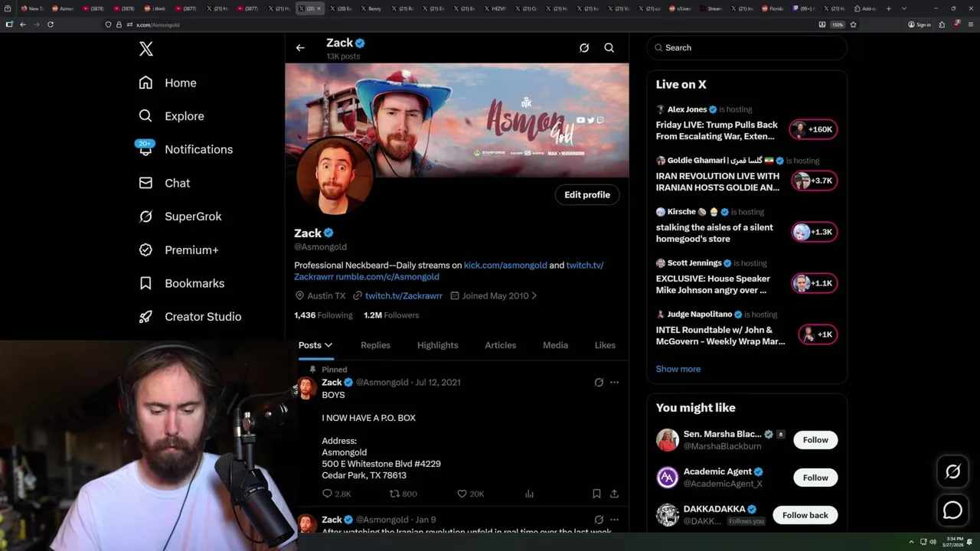Switch to the Likes tab
This screenshot has width=980, height=551.
click(x=605, y=345)
